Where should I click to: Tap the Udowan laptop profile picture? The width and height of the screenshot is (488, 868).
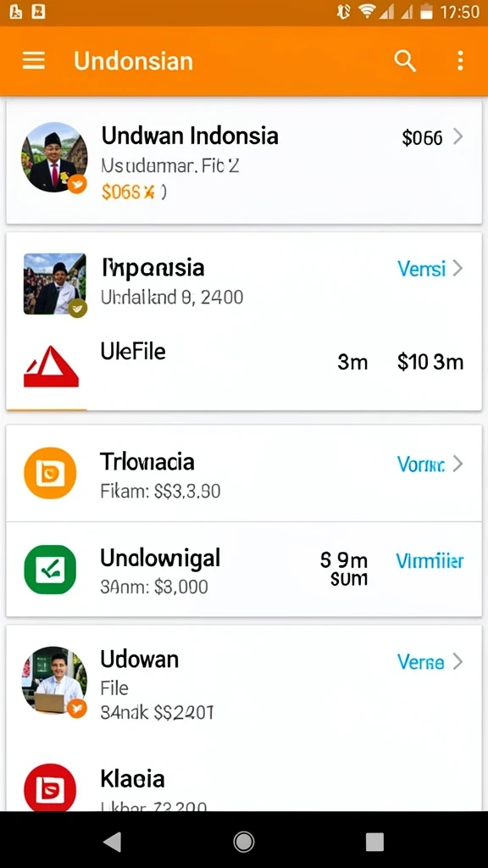pos(54,680)
